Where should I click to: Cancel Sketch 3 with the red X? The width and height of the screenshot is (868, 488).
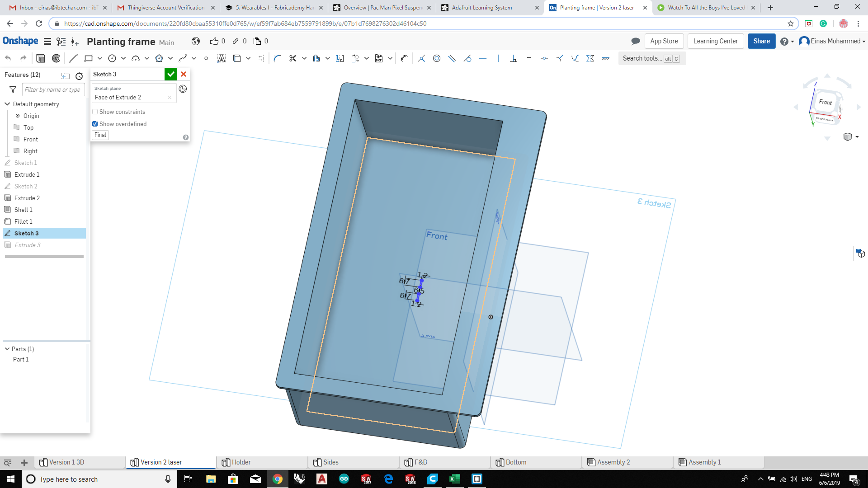click(x=184, y=74)
